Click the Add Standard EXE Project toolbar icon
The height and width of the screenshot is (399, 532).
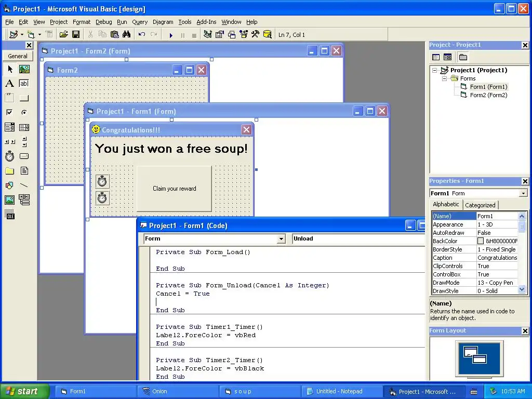pos(14,35)
